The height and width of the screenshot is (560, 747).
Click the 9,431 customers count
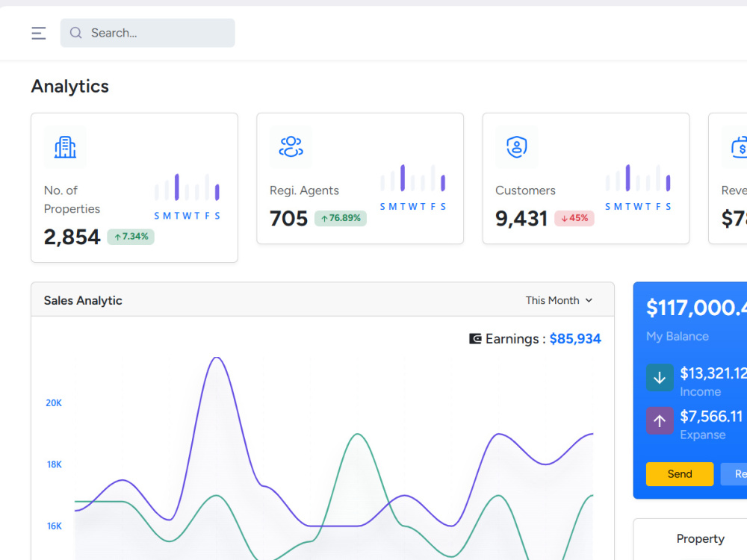pos(521,219)
